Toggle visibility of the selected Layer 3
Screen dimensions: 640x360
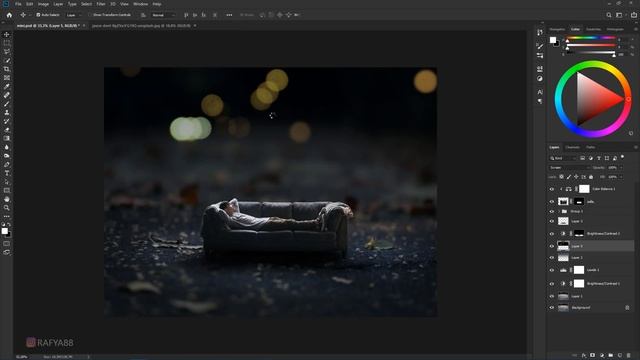click(552, 246)
